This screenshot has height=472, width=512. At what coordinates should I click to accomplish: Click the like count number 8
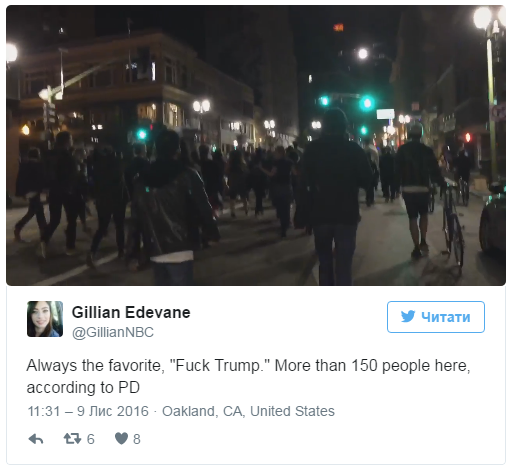tap(137, 439)
